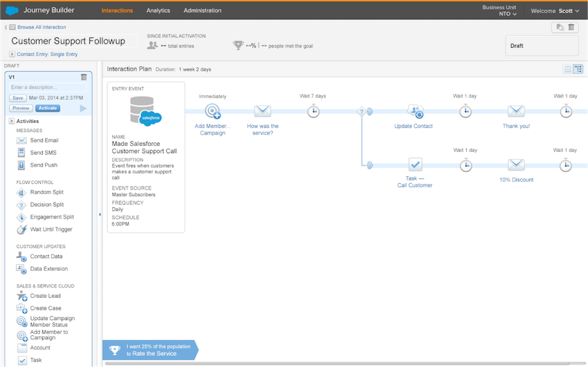This screenshot has width=588, height=367.
Task: Select the Send SMS activity icon
Action: point(21,153)
